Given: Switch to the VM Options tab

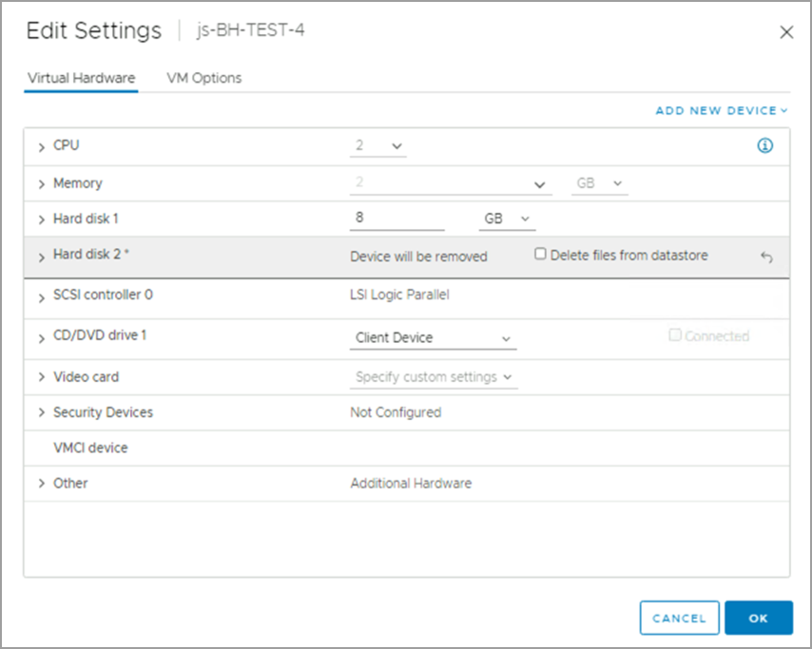Looking at the screenshot, I should (x=203, y=78).
